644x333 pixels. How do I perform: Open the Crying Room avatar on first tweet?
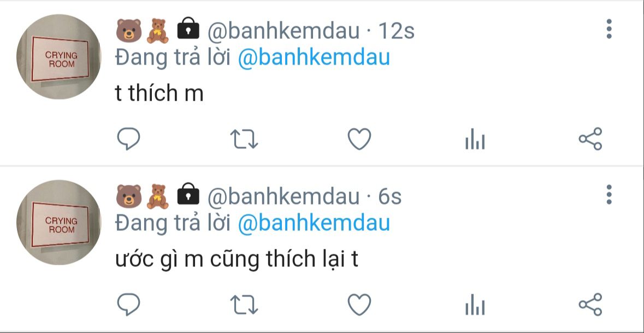tap(58, 57)
